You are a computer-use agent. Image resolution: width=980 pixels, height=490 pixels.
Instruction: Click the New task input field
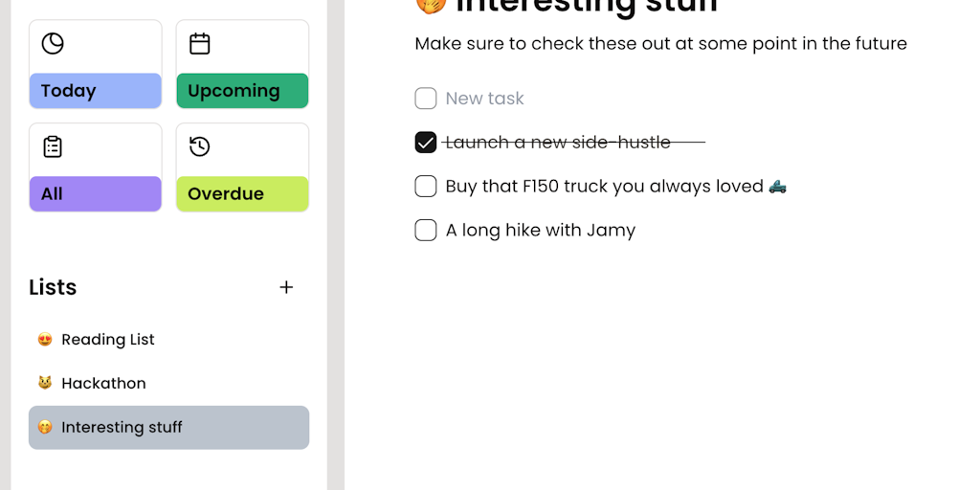[x=485, y=99]
